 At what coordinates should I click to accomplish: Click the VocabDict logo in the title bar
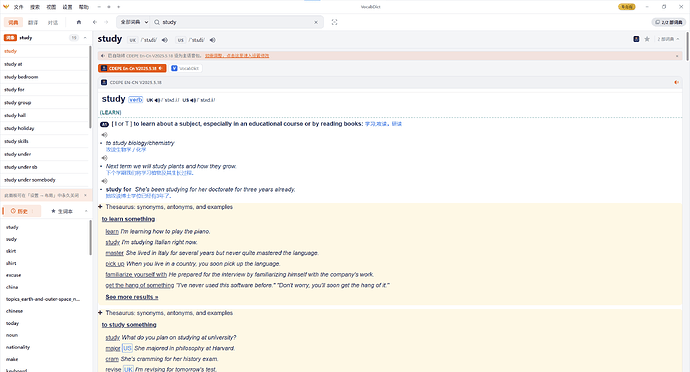[6, 7]
